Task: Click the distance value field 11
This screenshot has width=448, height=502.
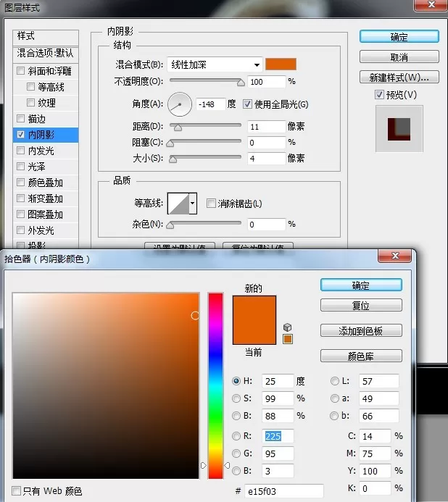Action: [x=266, y=127]
